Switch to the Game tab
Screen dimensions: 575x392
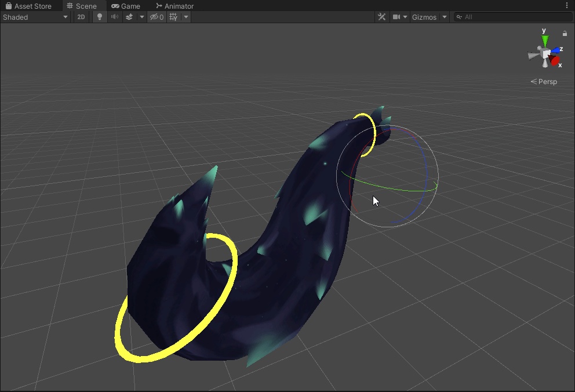point(125,6)
